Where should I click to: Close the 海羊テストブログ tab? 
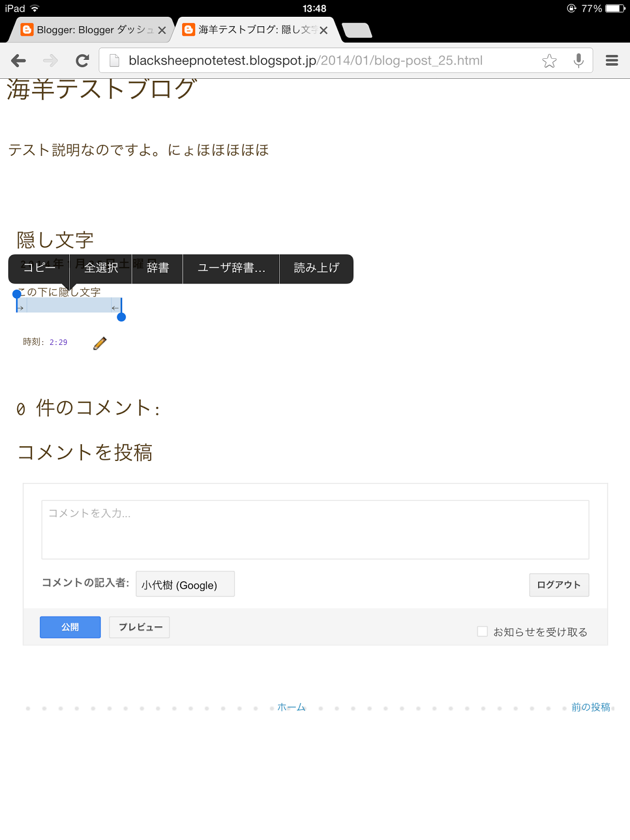(x=324, y=30)
